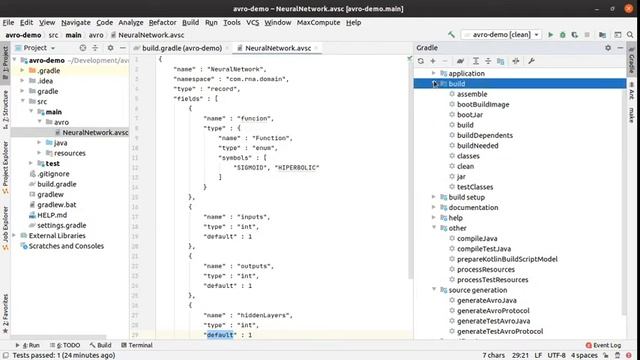
Task: Open the Navigate menu
Action: coord(76,22)
